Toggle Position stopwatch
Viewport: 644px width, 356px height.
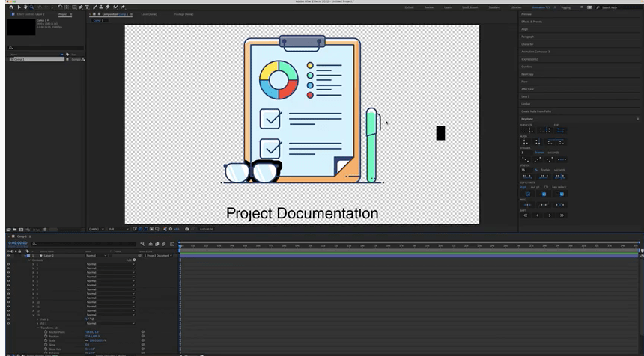(x=46, y=337)
